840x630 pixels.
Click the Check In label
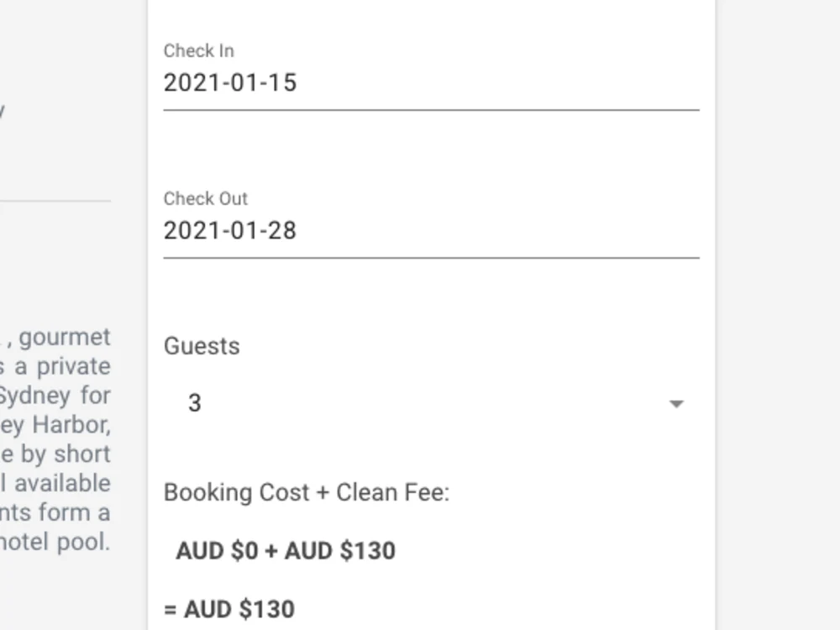pos(198,51)
